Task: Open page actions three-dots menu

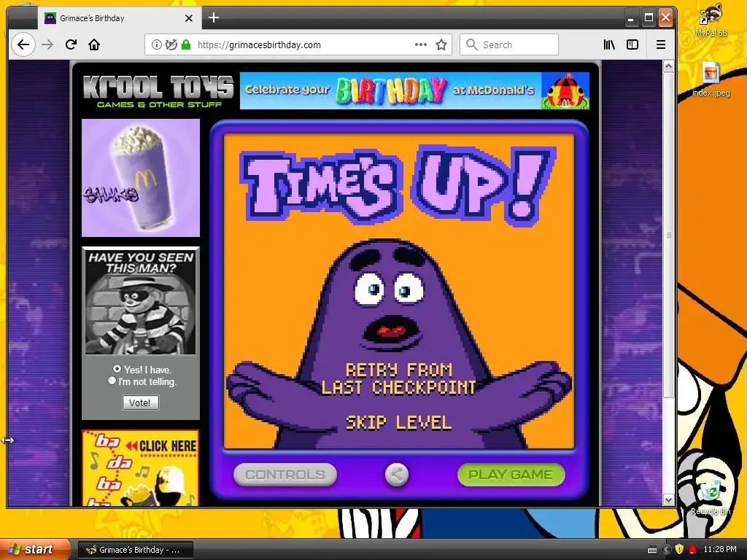Action: [421, 44]
